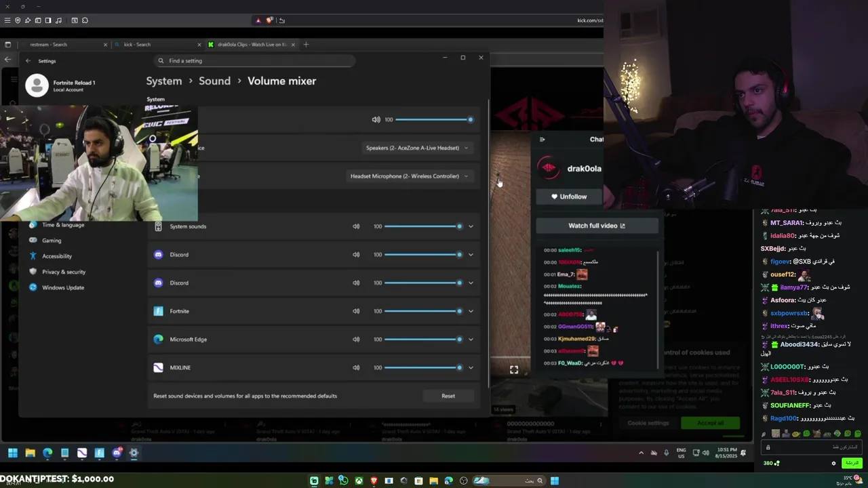The width and height of the screenshot is (868, 488).
Task: Open chat settings gear in stream chat
Action: [x=833, y=463]
